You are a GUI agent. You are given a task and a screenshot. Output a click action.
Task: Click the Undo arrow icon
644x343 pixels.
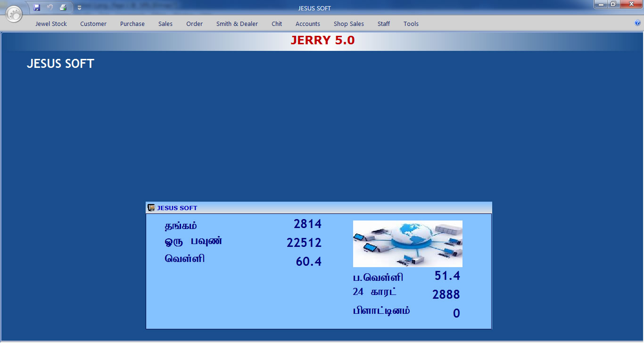(50, 8)
